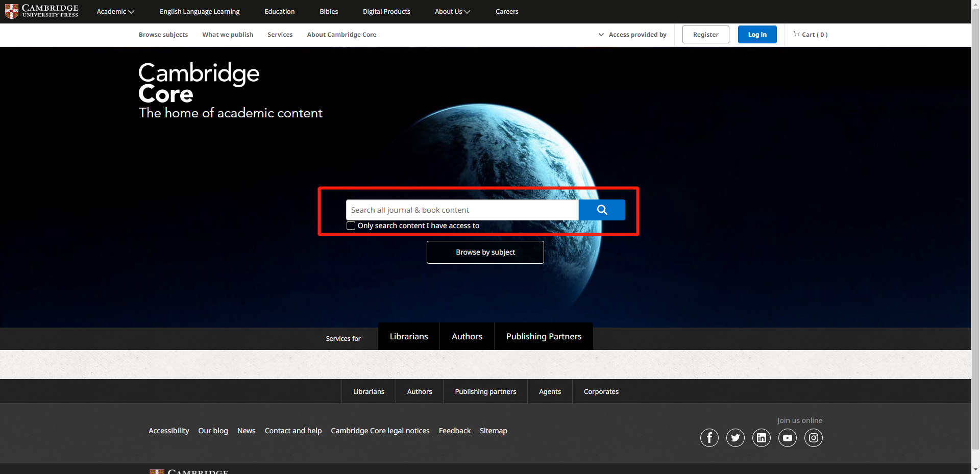Image resolution: width=980 pixels, height=474 pixels.
Task: Open Browse subjects navigation item
Action: pyautogui.click(x=163, y=34)
